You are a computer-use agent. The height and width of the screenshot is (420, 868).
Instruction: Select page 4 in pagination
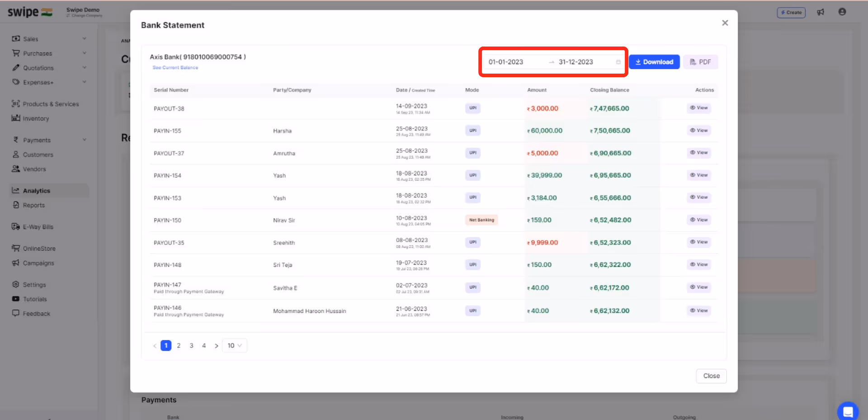pyautogui.click(x=204, y=345)
